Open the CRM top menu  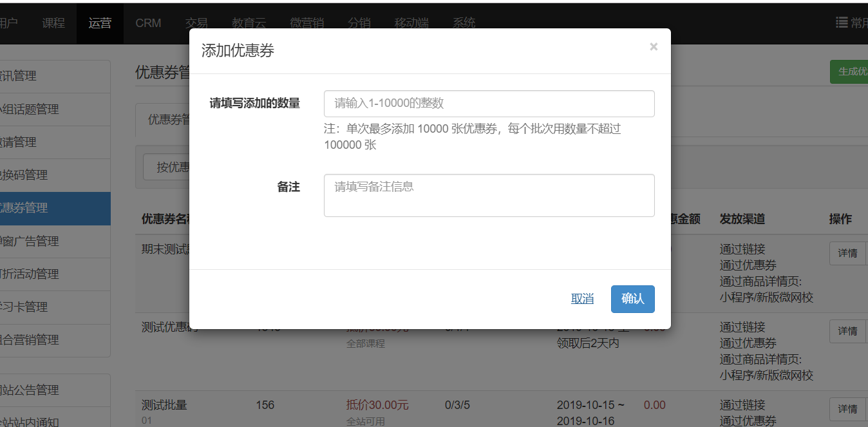(x=148, y=23)
